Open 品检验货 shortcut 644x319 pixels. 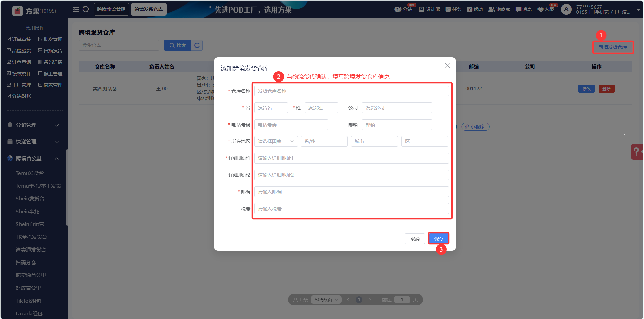coord(19,51)
